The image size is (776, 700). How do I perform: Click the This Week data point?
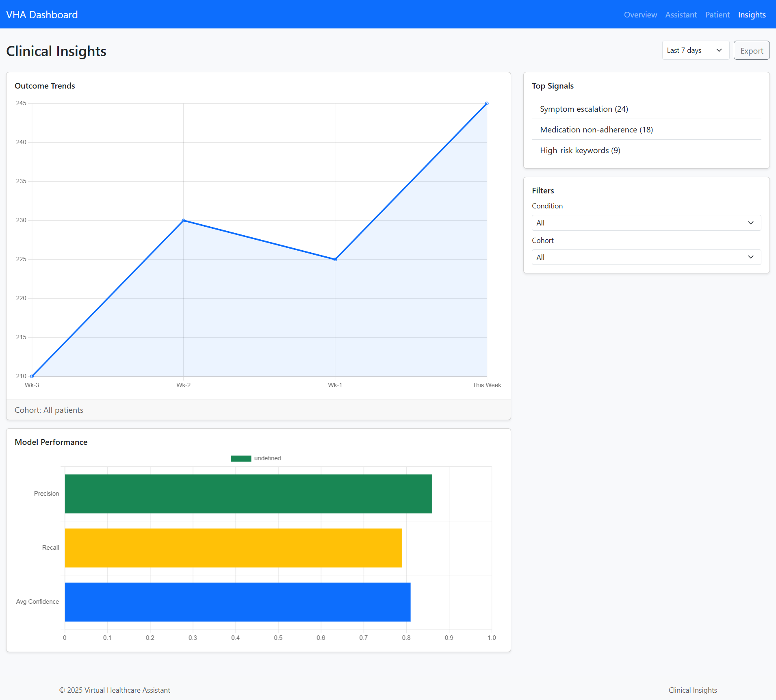click(x=487, y=104)
